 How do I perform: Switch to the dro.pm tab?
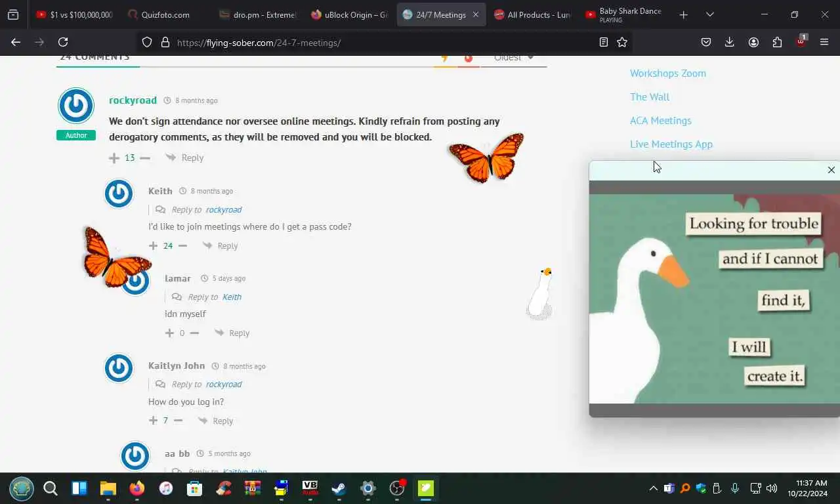[x=257, y=14]
